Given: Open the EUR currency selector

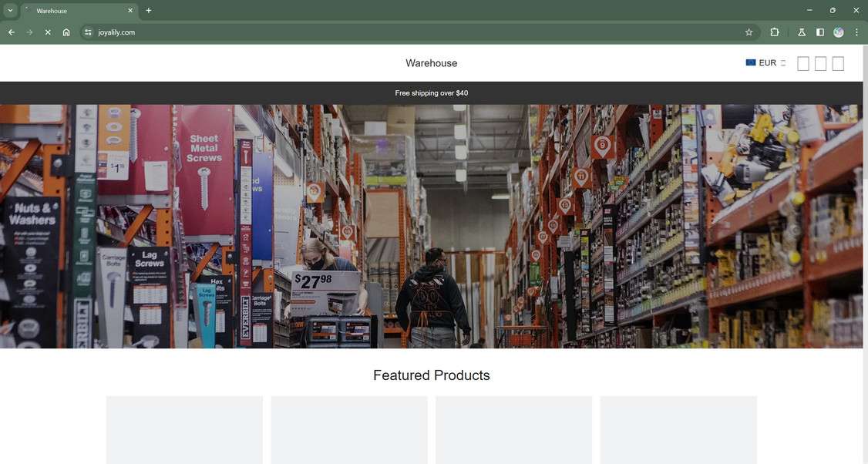Looking at the screenshot, I should tap(765, 62).
